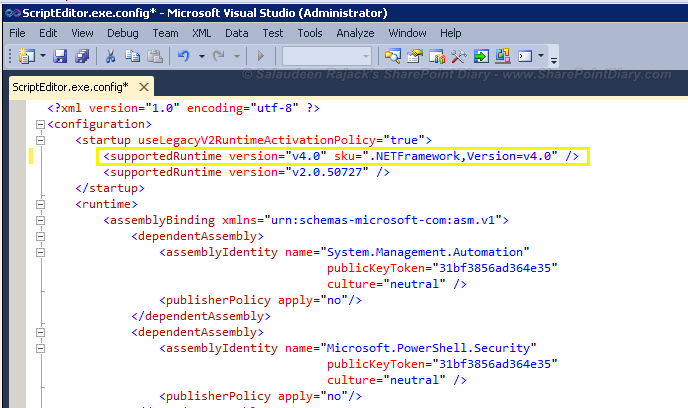The image size is (688, 408).
Task: Open Solution Explorer with the magnifier window icon
Action: (x=393, y=56)
